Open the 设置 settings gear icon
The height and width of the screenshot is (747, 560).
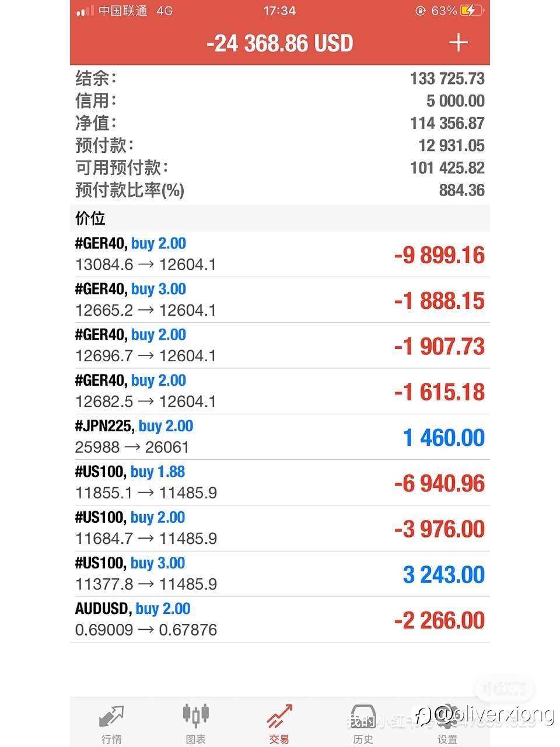[447, 716]
